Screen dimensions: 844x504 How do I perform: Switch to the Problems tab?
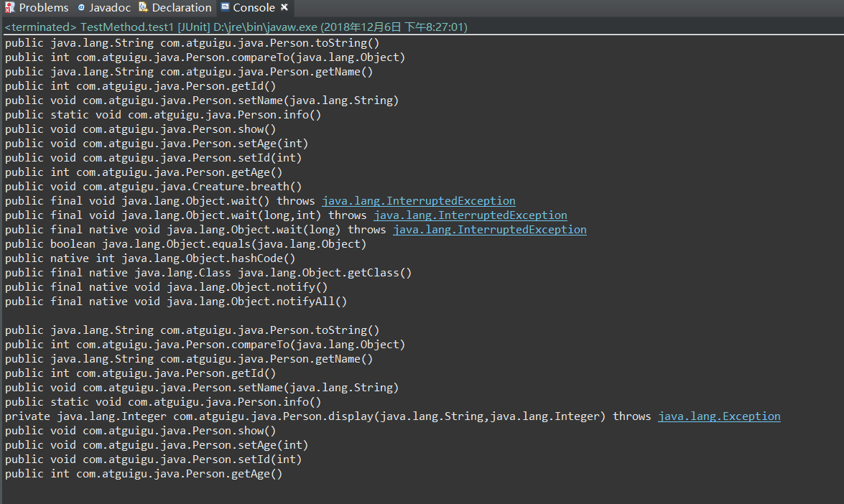(37, 7)
